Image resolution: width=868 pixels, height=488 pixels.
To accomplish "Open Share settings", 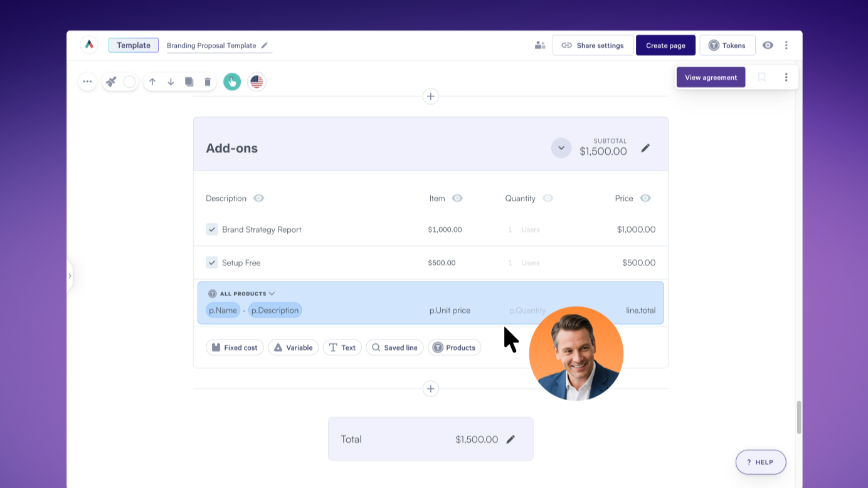I will point(593,45).
